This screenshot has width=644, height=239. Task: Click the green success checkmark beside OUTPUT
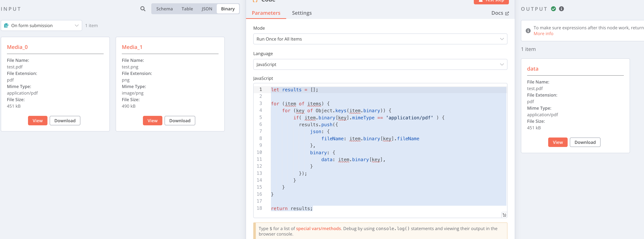click(x=553, y=9)
